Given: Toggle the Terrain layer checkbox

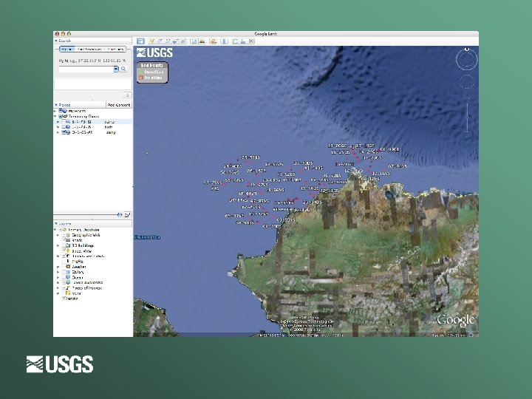Looking at the screenshot, I should point(64,298).
